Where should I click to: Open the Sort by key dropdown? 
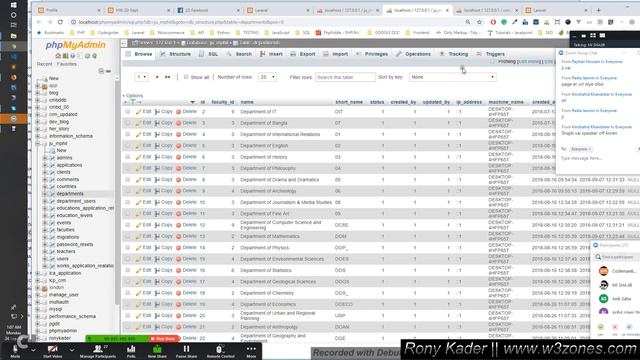(453, 77)
